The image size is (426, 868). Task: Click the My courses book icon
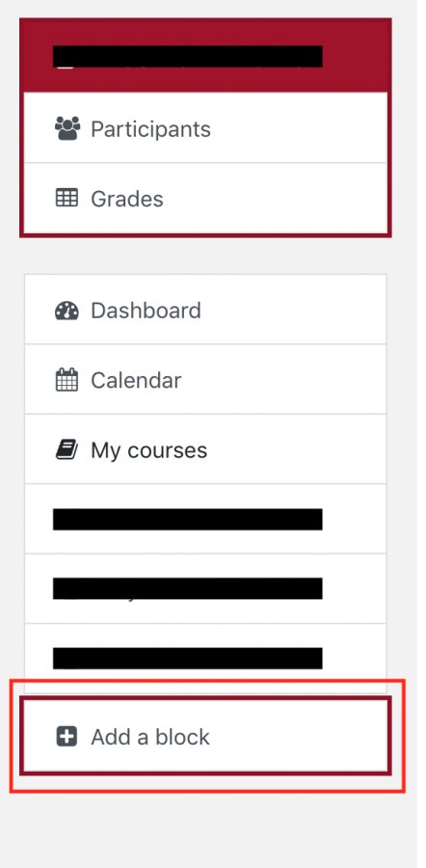click(x=67, y=450)
